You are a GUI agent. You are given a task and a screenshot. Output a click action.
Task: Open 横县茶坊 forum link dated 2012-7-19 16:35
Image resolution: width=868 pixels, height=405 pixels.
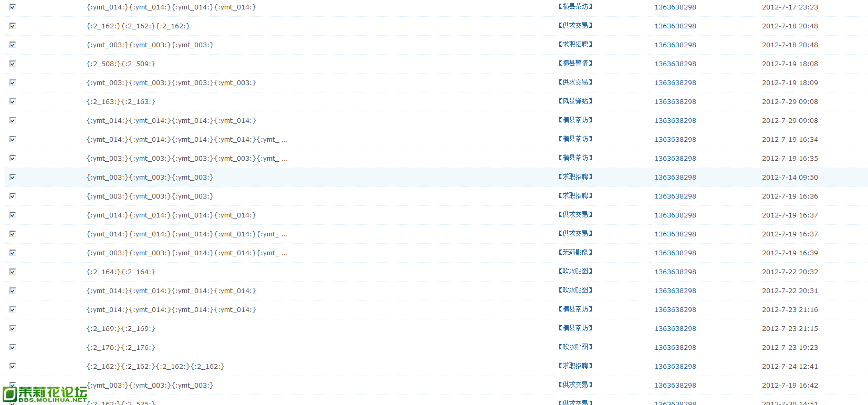click(576, 158)
